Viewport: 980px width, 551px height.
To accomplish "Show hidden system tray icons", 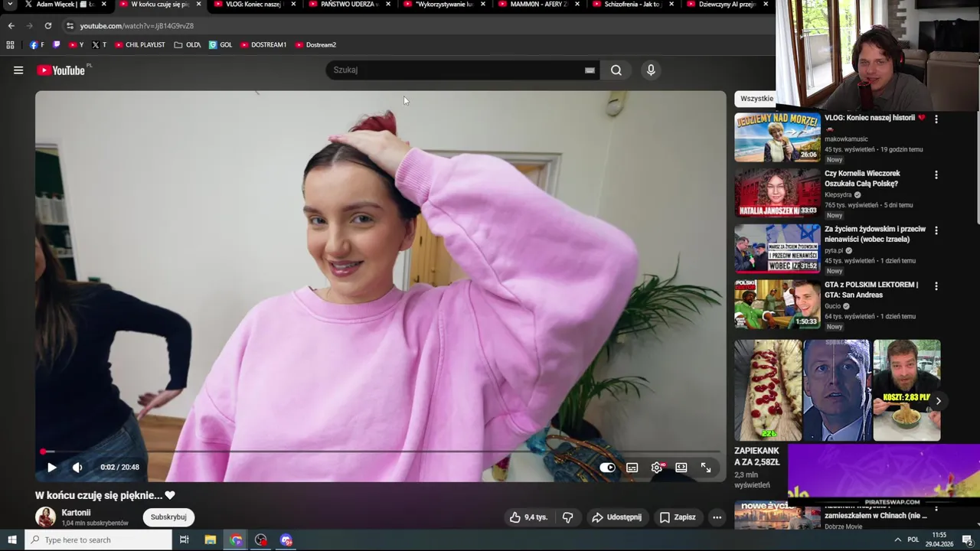I will coord(897,540).
